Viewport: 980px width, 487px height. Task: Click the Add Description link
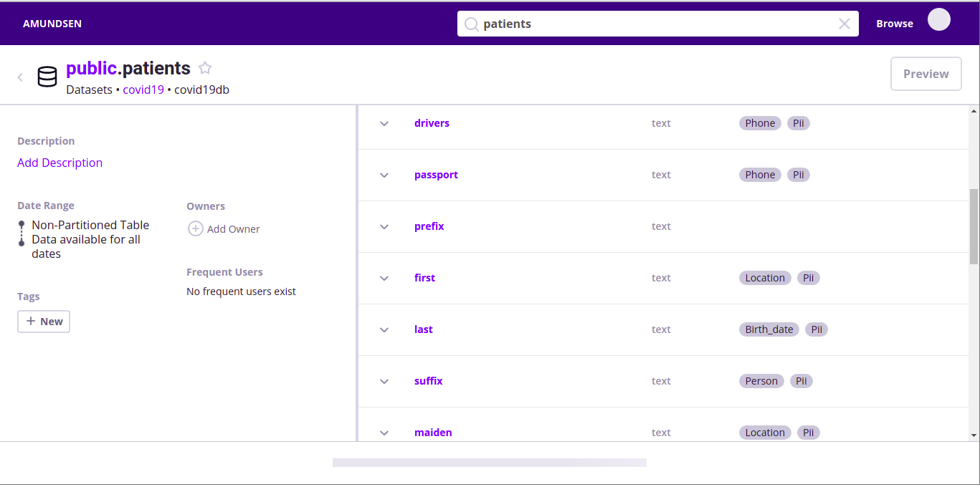tap(60, 163)
